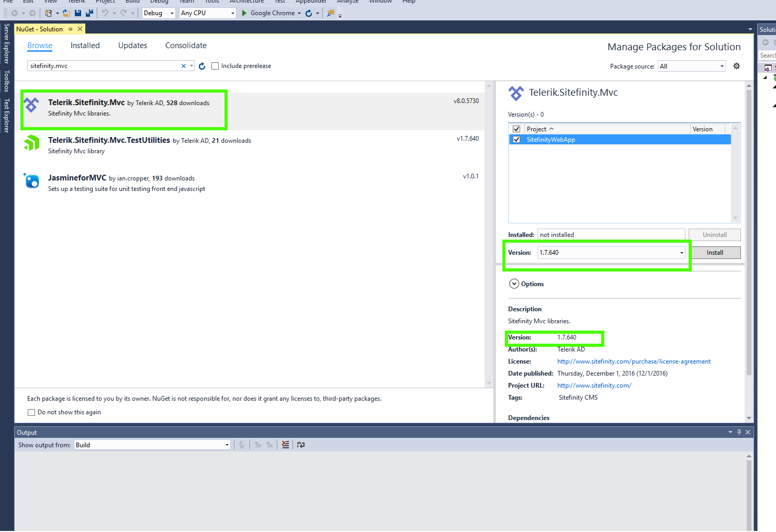Viewport: 776px width, 532px height.
Task: Open the Toolbox side tab
Action: tap(7, 81)
